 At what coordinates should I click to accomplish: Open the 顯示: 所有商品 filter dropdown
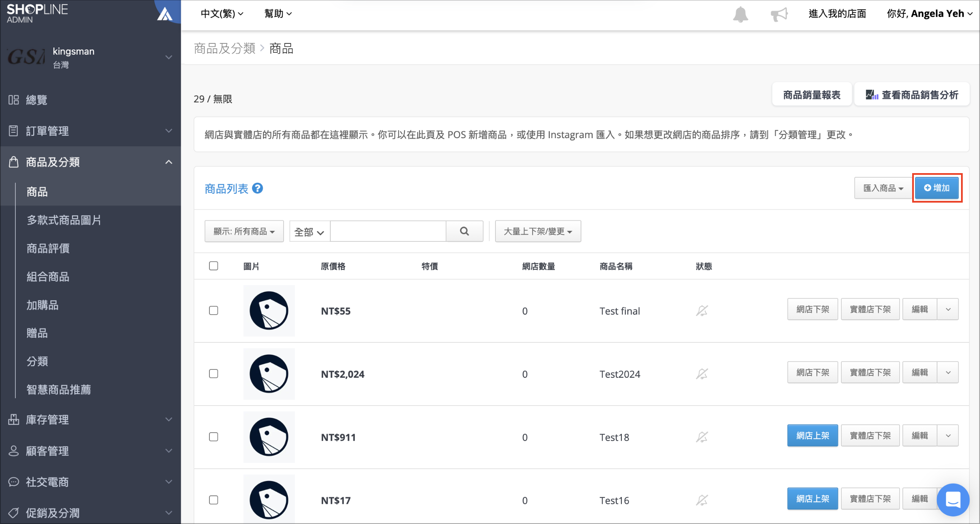click(244, 231)
